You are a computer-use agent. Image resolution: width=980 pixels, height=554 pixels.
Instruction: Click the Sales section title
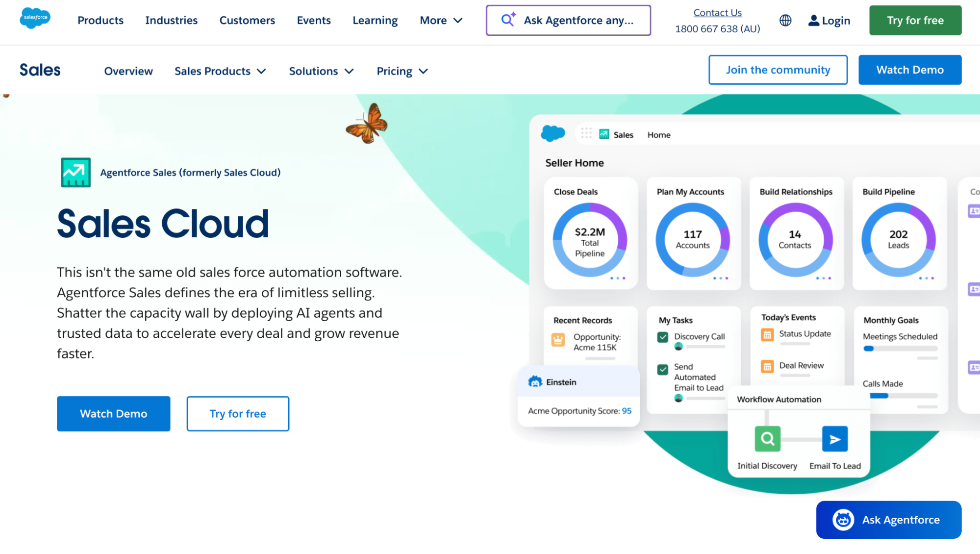[40, 70]
